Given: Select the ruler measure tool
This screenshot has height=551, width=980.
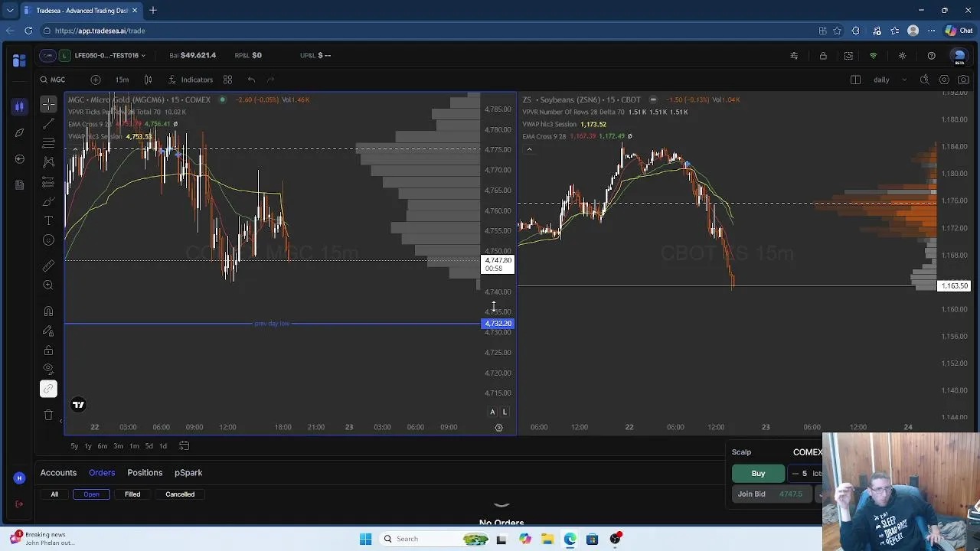Looking at the screenshot, I should point(48,266).
